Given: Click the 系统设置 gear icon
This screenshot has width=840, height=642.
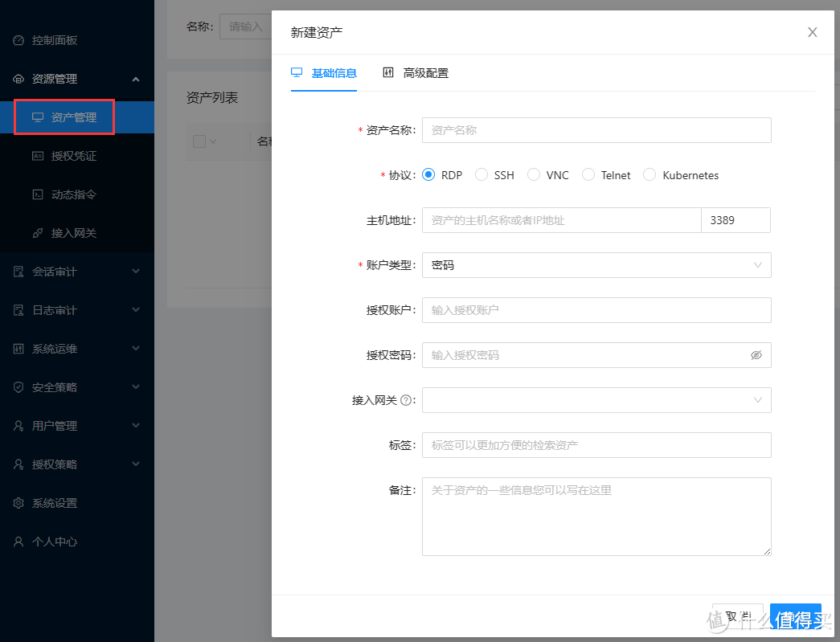Looking at the screenshot, I should click(x=18, y=503).
